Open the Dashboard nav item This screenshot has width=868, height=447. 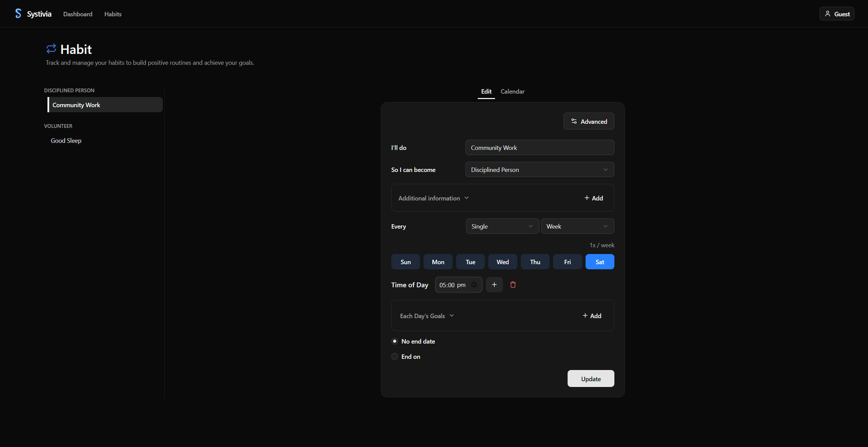pyautogui.click(x=78, y=14)
